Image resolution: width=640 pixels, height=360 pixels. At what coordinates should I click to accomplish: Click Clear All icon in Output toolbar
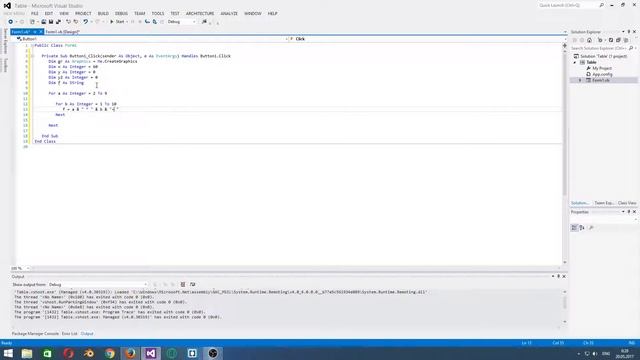(x=183, y=284)
